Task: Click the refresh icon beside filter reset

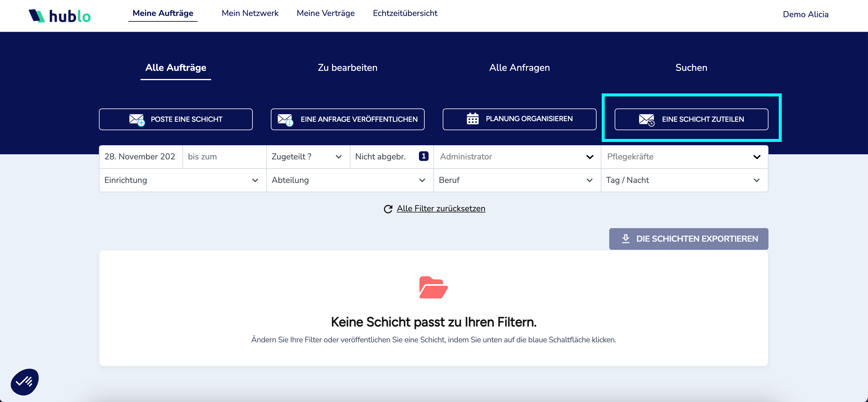Action: [x=388, y=209]
